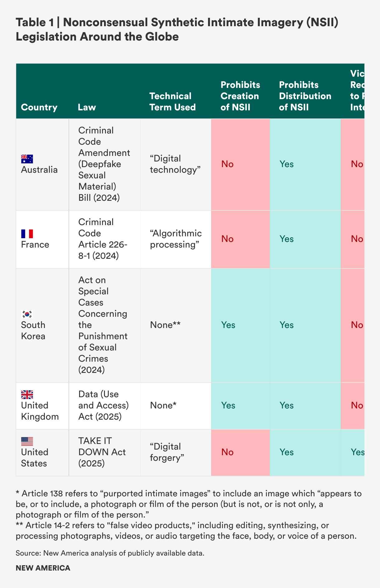380x588 pixels.
Task: Click the South Korea flag icon
Action: (x=27, y=314)
